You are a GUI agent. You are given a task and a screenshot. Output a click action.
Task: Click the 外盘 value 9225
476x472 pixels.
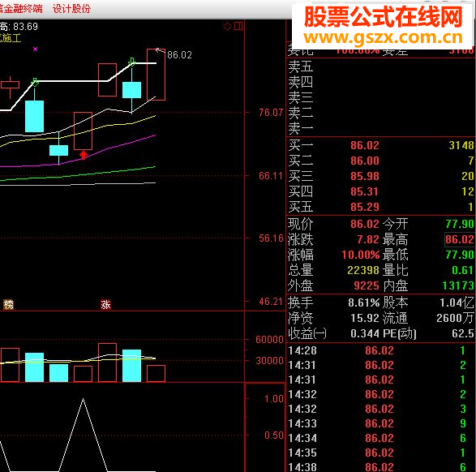[367, 285]
